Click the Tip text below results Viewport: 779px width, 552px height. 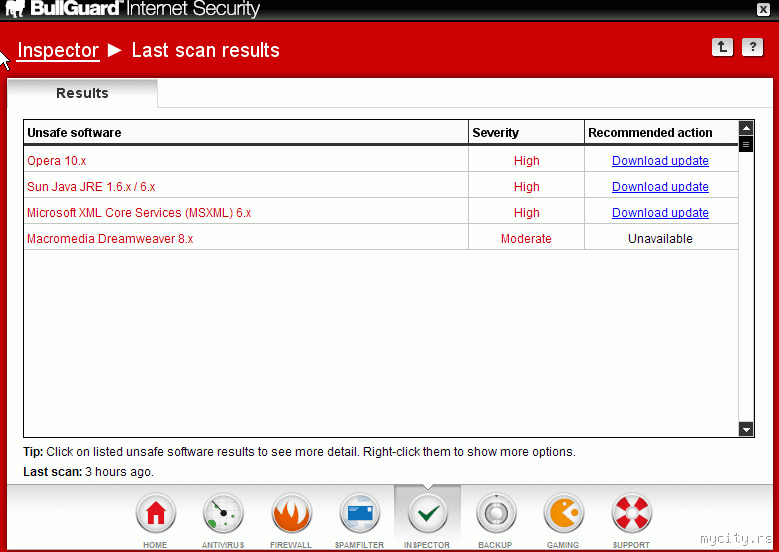pyautogui.click(x=299, y=452)
